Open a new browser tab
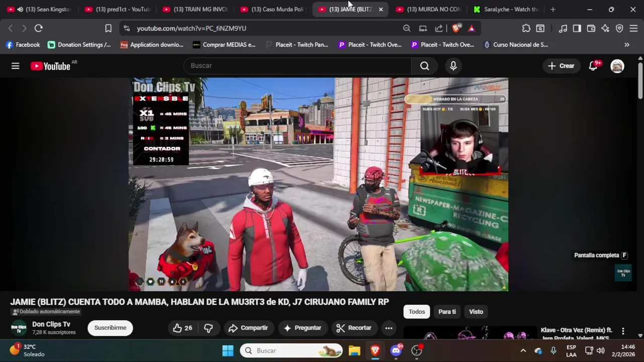 point(553,9)
